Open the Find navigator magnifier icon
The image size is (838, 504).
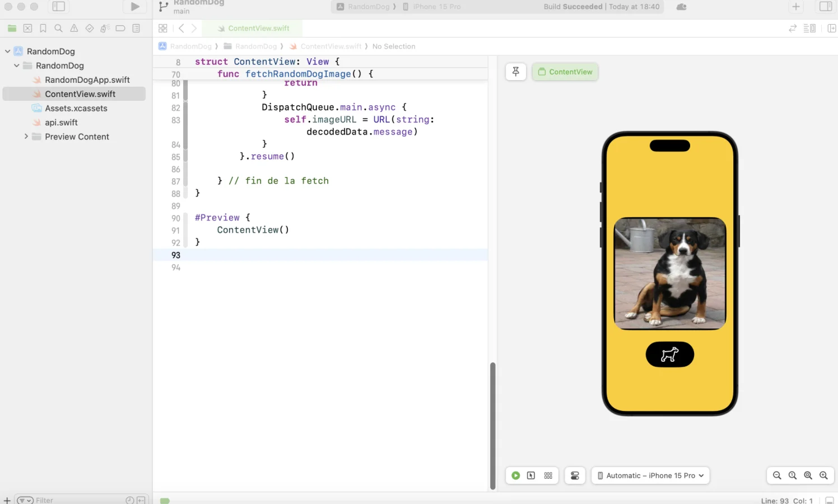[x=58, y=29]
